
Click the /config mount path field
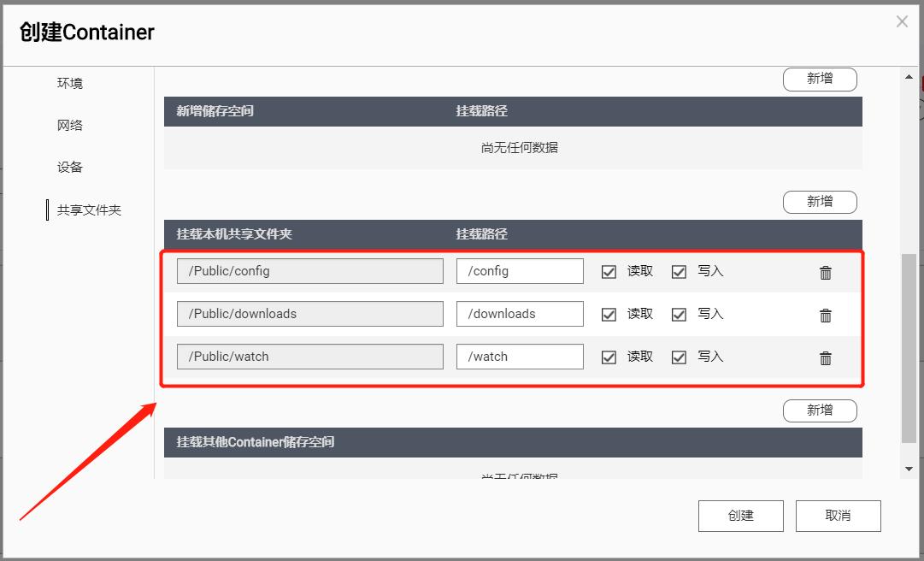[x=519, y=271]
